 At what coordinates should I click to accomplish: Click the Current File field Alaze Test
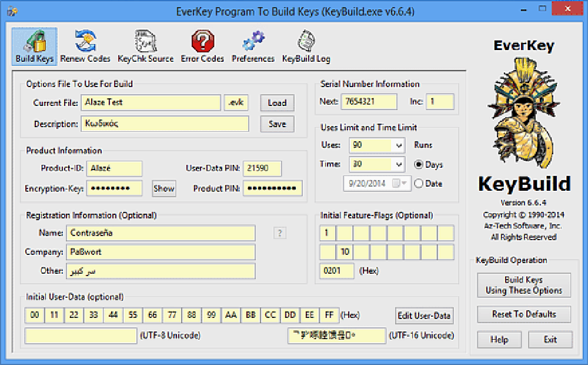(151, 102)
